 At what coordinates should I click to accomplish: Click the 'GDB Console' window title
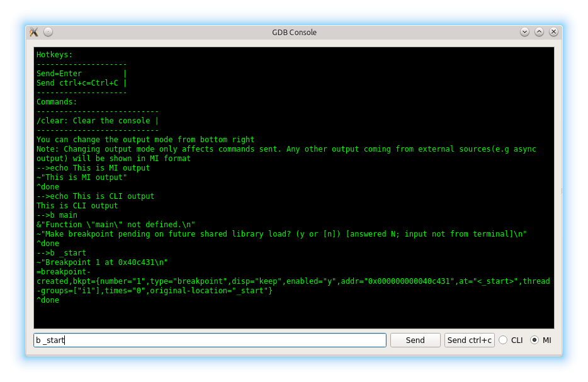click(x=295, y=32)
